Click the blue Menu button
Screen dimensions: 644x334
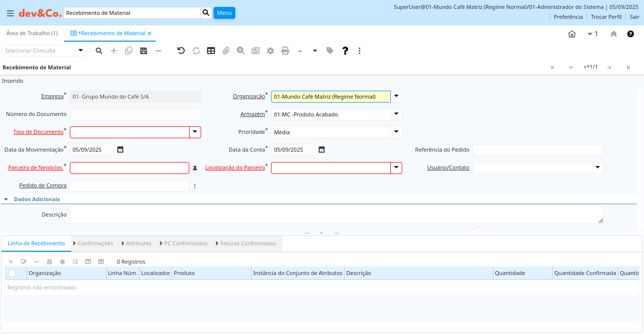point(224,13)
